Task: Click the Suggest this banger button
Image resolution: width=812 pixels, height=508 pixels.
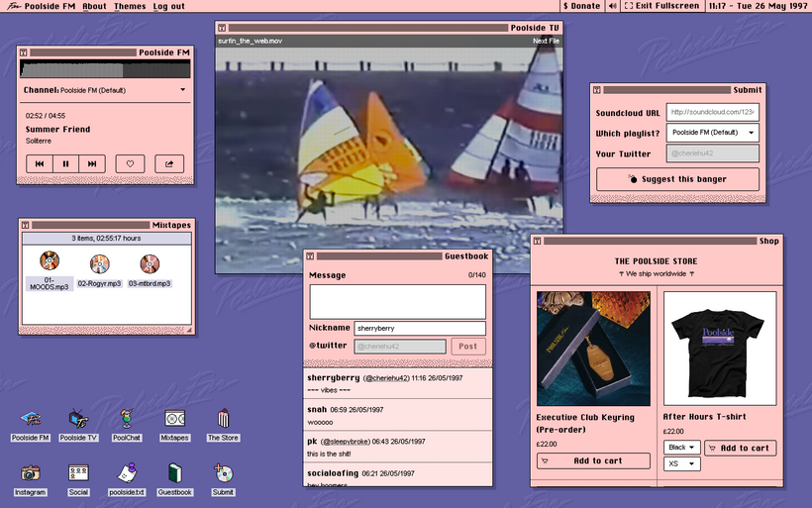Action: point(677,179)
